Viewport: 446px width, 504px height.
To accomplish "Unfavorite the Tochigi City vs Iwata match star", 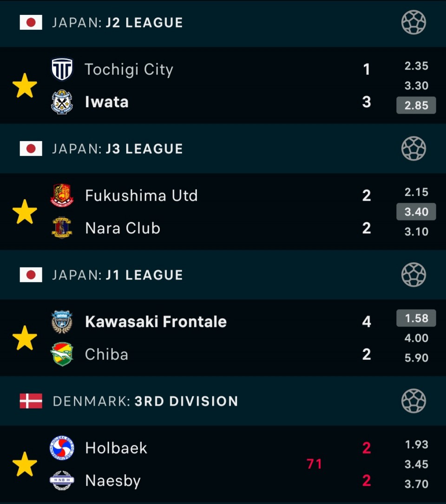I will (25, 85).
